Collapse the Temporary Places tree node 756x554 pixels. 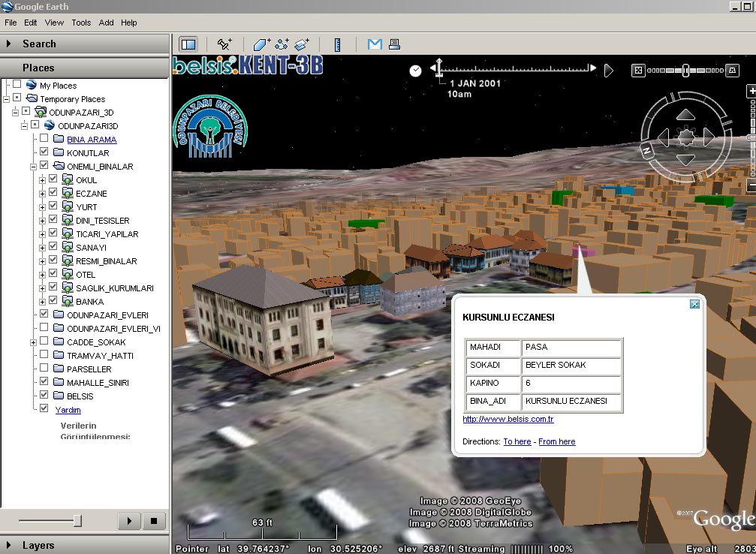6,99
